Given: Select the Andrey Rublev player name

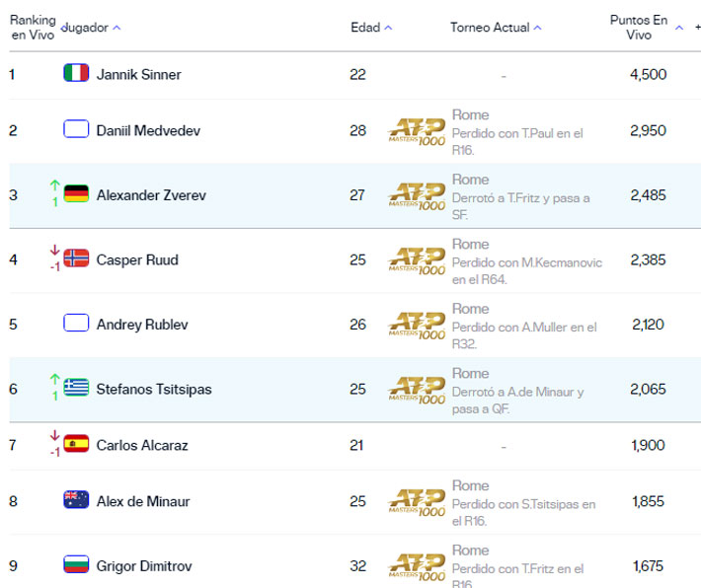Looking at the screenshot, I should tap(142, 325).
